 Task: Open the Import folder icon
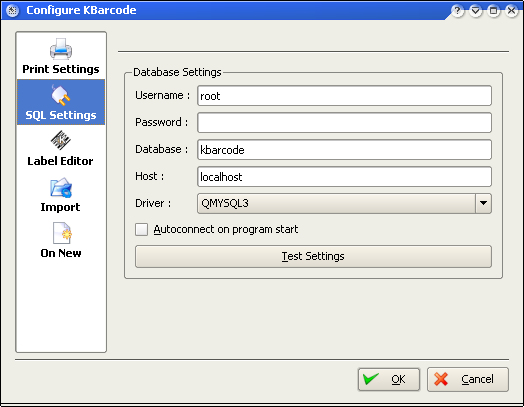click(x=61, y=187)
